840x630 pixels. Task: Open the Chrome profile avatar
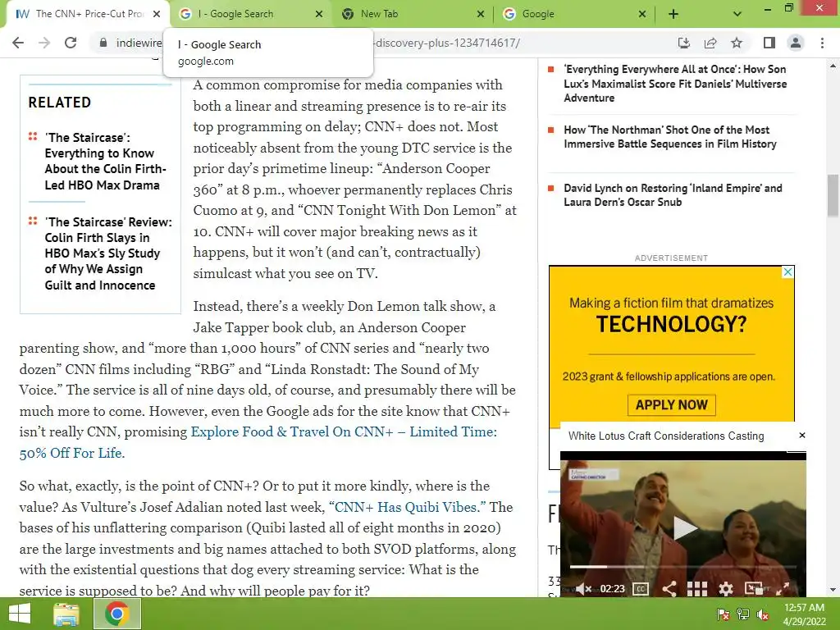tap(796, 43)
